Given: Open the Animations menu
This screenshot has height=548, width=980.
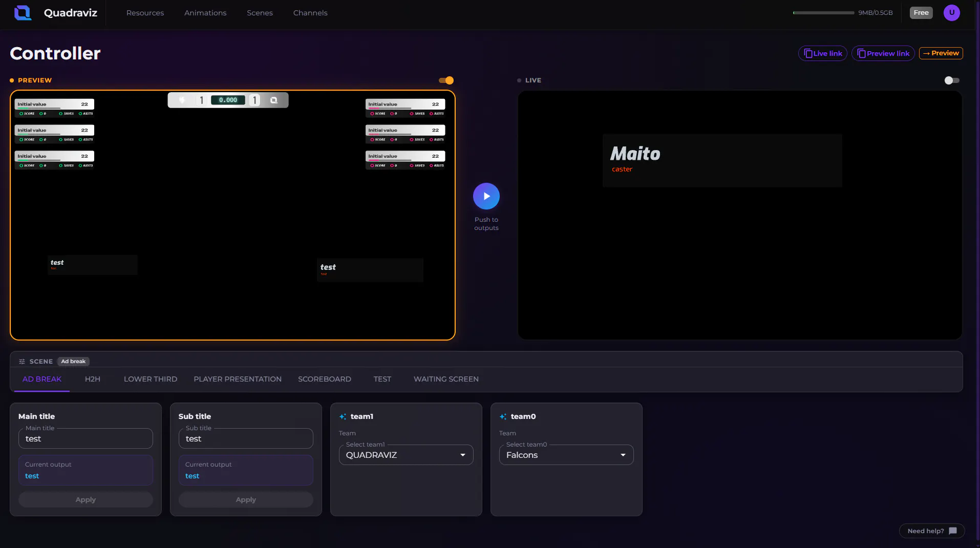Looking at the screenshot, I should click(205, 13).
